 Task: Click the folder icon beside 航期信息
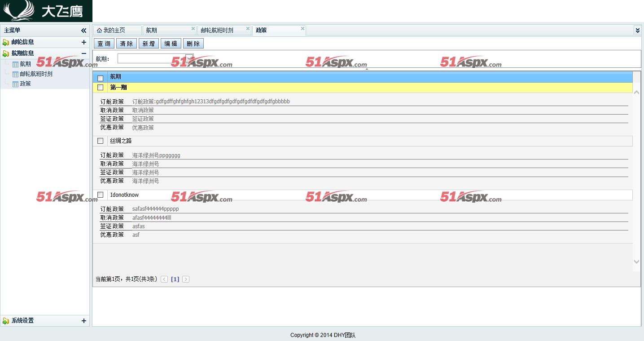pyautogui.click(x=6, y=53)
